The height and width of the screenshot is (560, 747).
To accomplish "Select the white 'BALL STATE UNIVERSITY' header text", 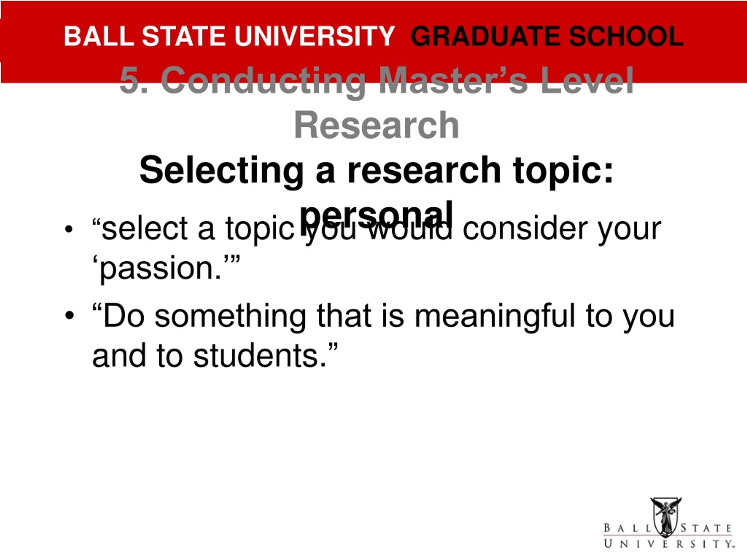I will tap(230, 36).
